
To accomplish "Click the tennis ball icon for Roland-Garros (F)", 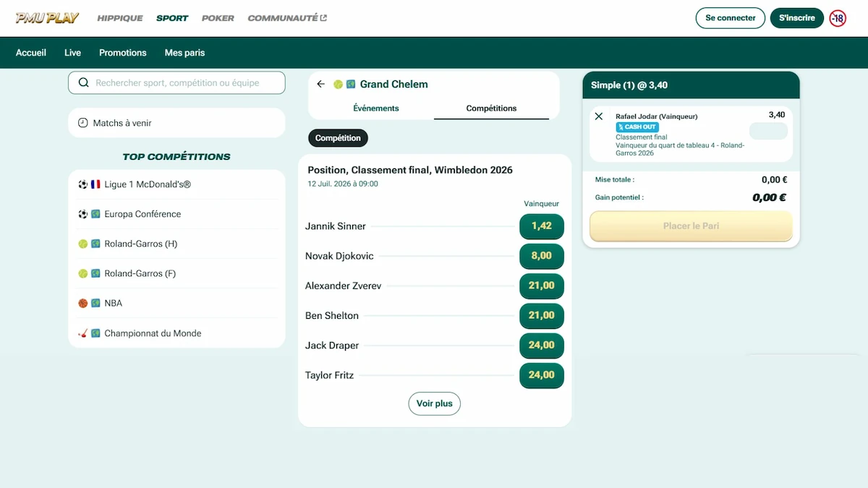I will tap(82, 273).
